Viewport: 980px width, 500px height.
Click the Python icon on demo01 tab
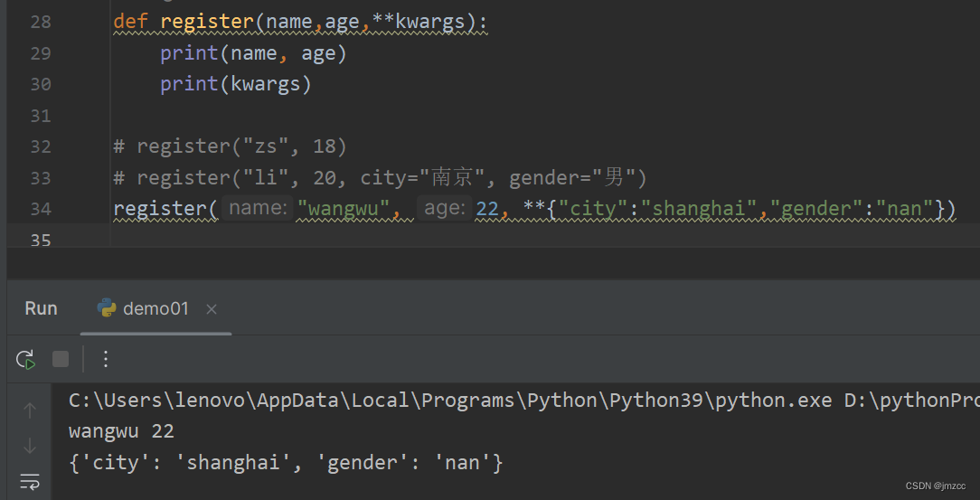pos(107,307)
